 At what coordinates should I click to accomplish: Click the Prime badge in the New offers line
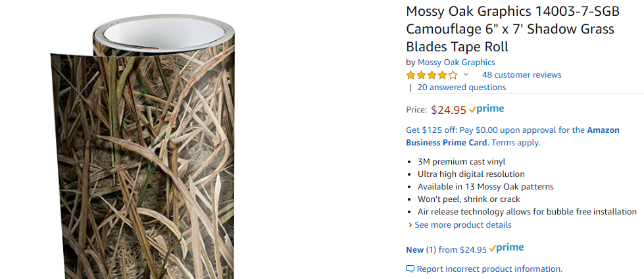[507, 248]
